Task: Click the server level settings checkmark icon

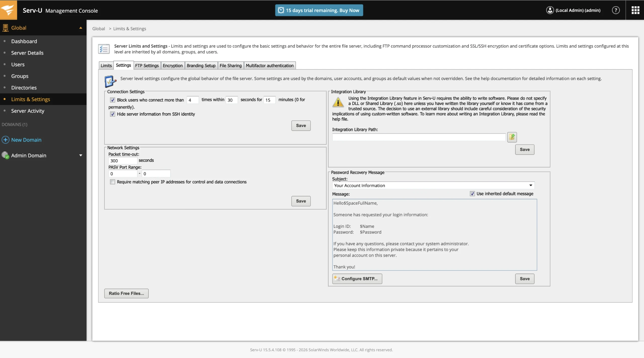Action: click(x=110, y=81)
